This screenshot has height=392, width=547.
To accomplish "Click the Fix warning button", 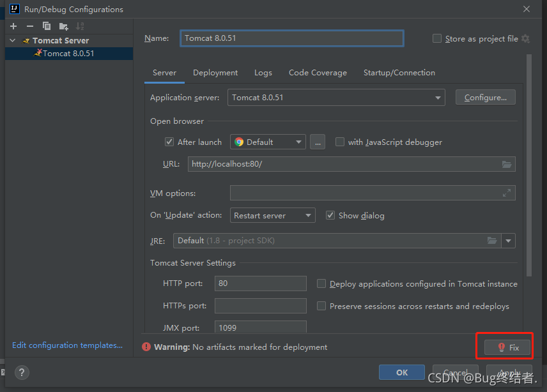I will click(507, 347).
